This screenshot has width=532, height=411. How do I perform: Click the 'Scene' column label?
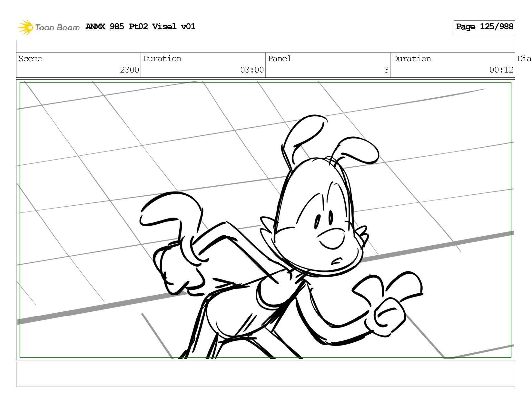pos(30,59)
